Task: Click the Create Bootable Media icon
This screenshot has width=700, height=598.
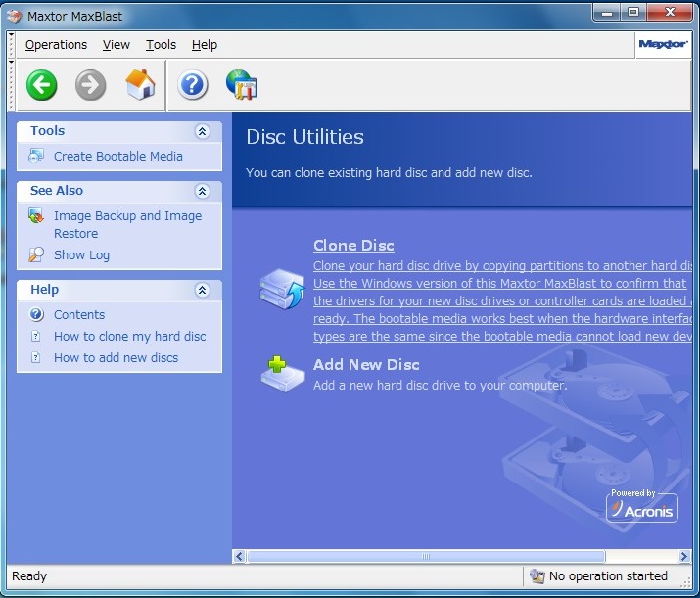Action: coord(35,156)
